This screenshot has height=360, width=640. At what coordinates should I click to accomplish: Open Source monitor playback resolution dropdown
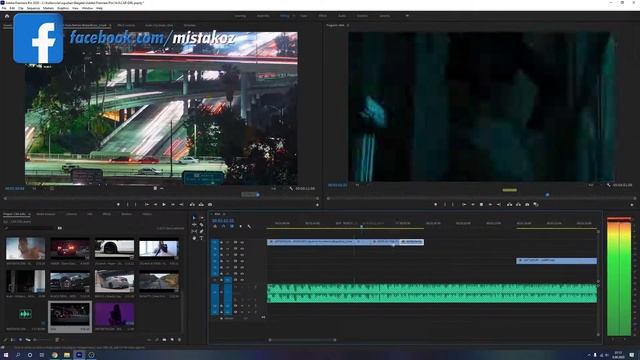pyautogui.click(x=275, y=189)
